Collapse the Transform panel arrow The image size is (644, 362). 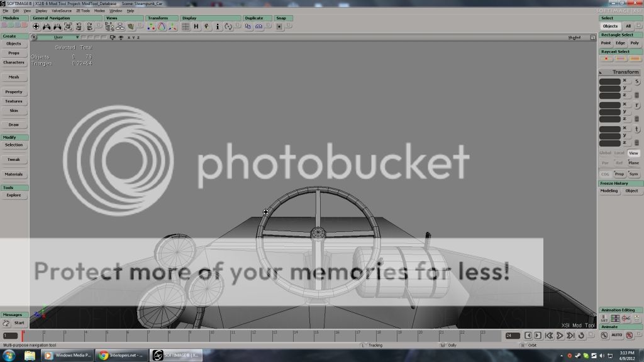601,72
